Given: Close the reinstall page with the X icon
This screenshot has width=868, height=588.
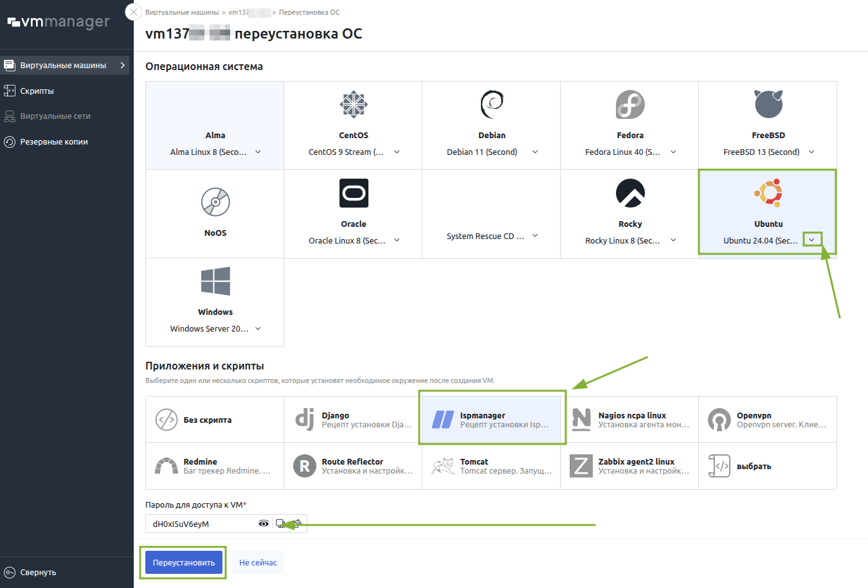Looking at the screenshot, I should (x=134, y=12).
